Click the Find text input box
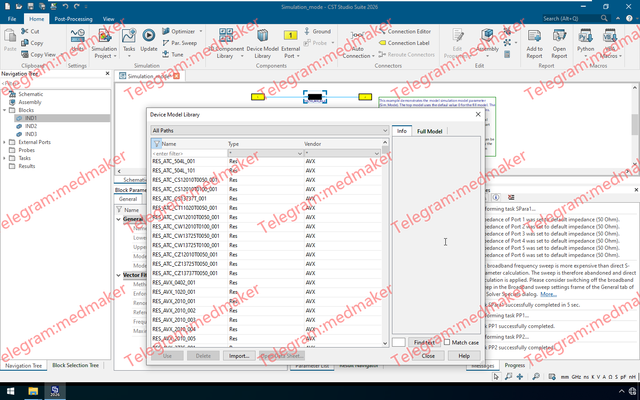Screen dimensions: 640x400 tap(399, 342)
